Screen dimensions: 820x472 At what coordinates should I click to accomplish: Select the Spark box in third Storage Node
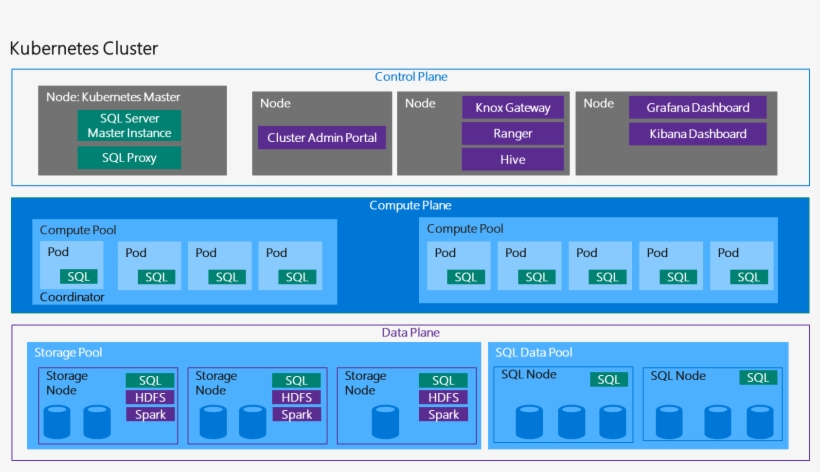tap(443, 415)
